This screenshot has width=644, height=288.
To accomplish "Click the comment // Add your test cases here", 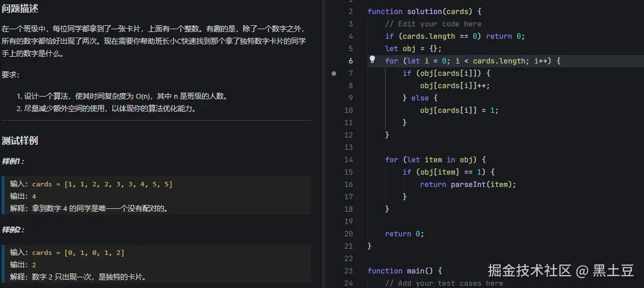I will (444, 283).
